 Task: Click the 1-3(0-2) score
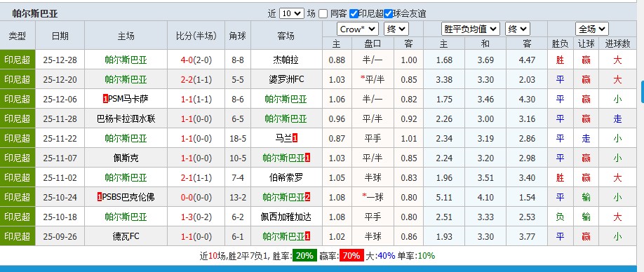pyautogui.click(x=196, y=217)
